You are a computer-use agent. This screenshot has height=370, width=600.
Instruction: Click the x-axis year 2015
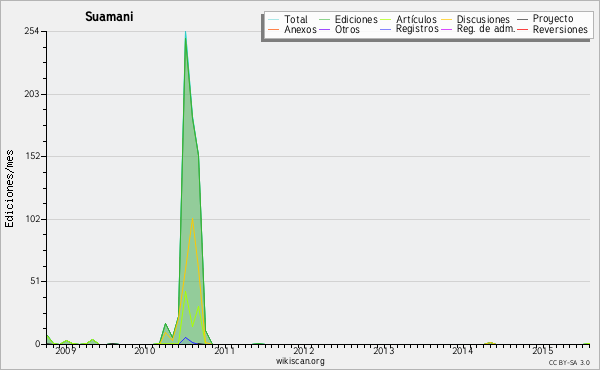click(542, 350)
